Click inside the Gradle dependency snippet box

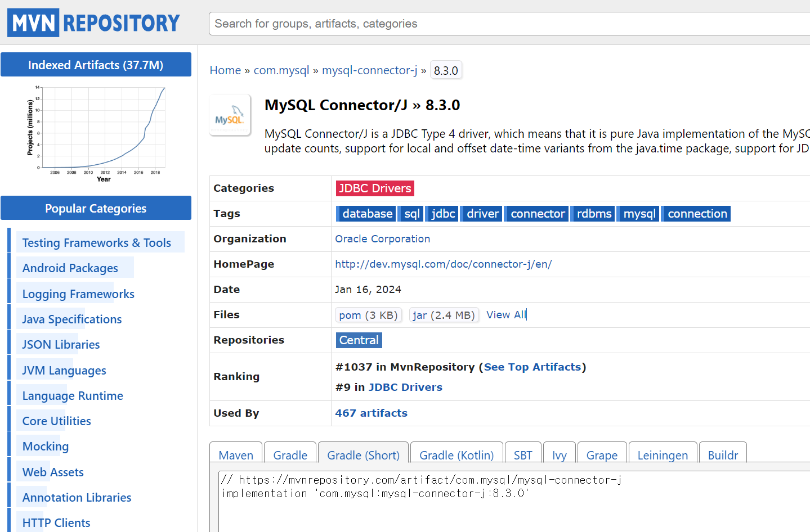point(514,502)
